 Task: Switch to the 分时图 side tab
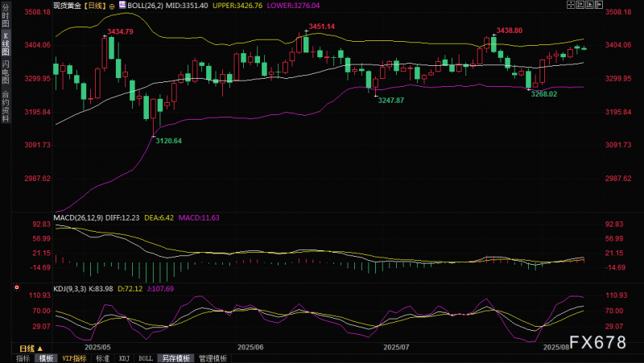pos(6,15)
